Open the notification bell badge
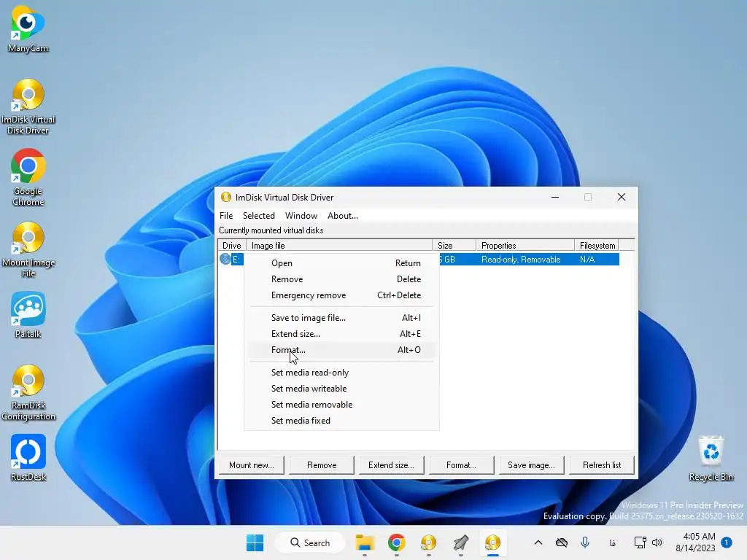The height and width of the screenshot is (560, 747). coord(727,542)
